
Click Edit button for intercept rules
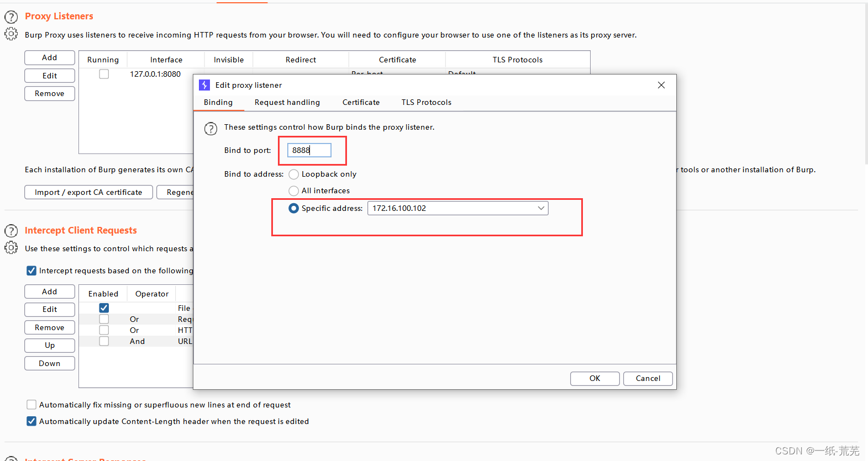50,309
